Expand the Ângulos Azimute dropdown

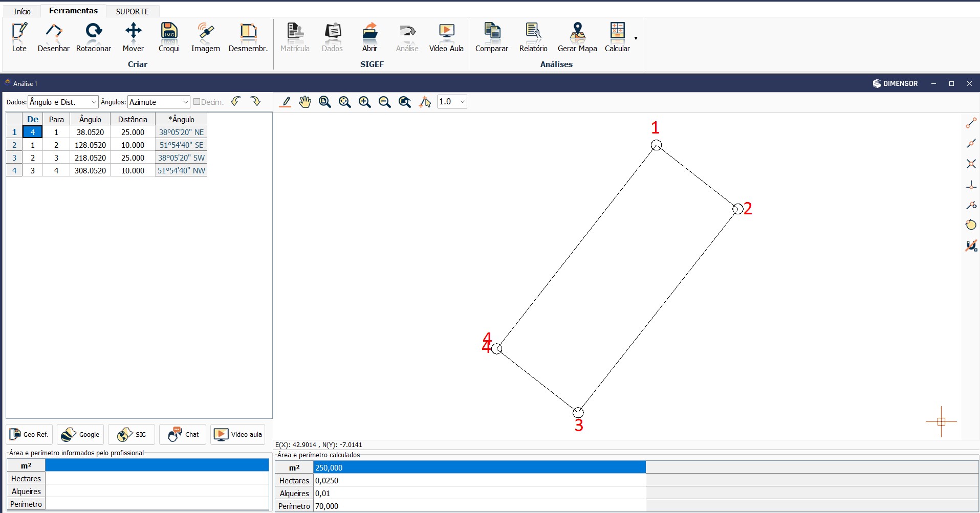click(x=159, y=102)
